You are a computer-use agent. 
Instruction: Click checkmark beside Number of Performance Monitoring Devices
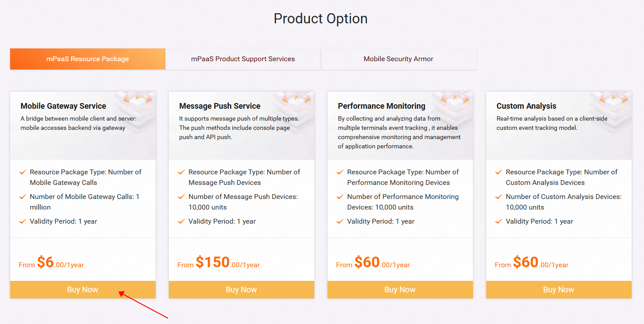(340, 197)
